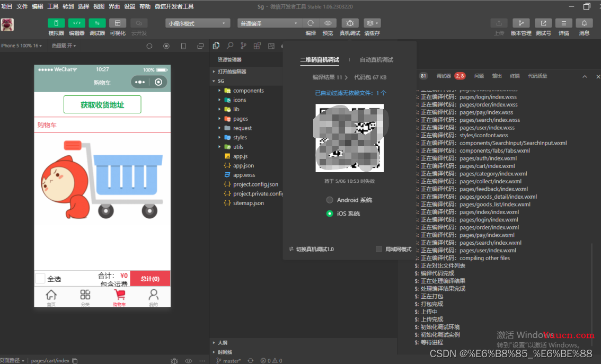
Task: Open the 热重载 hot reload dropdown
Action: [64, 46]
